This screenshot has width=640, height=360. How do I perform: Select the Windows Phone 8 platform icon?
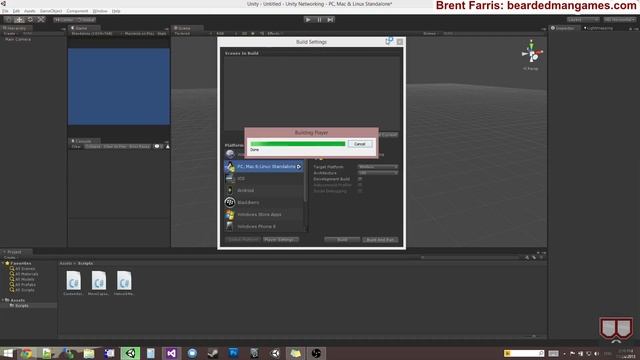(x=230, y=226)
